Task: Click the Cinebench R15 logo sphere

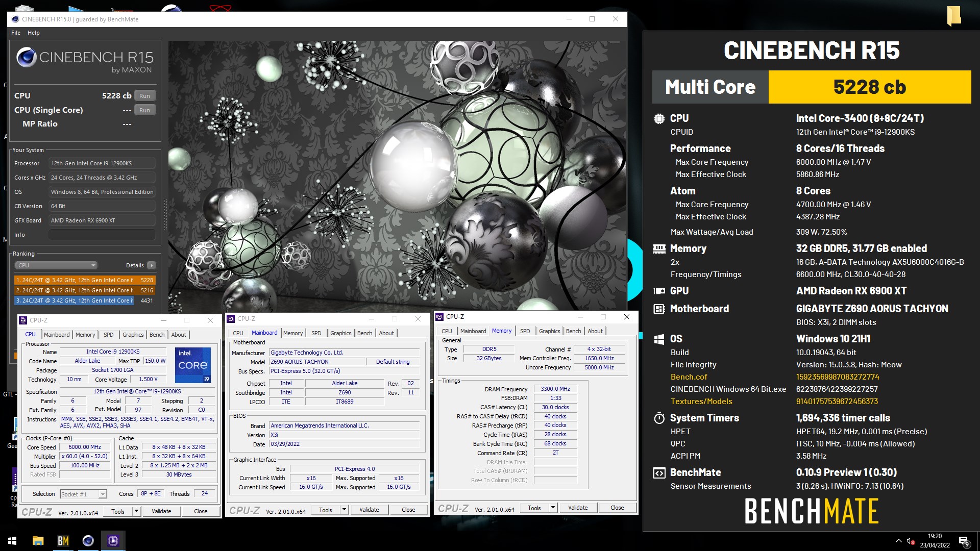Action: pos(26,57)
